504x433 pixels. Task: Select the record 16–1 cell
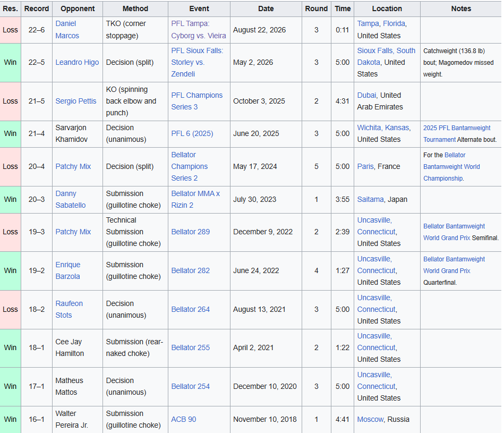coord(37,420)
